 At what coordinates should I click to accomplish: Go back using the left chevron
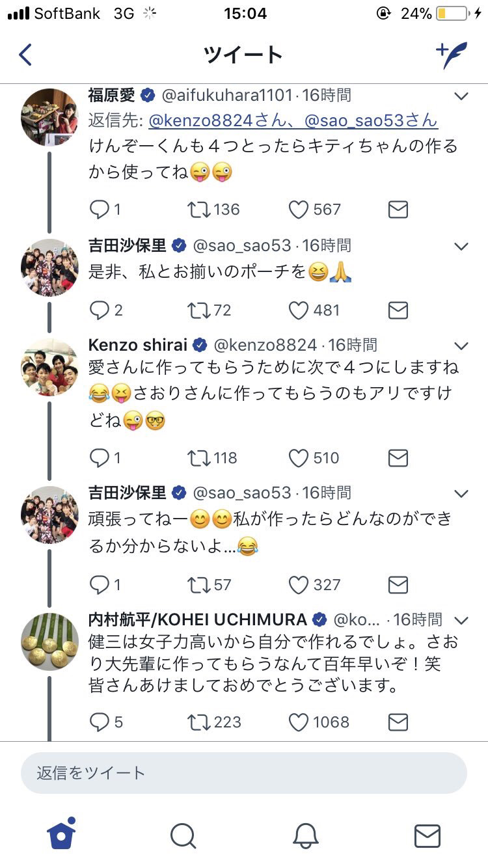pyautogui.click(x=25, y=55)
